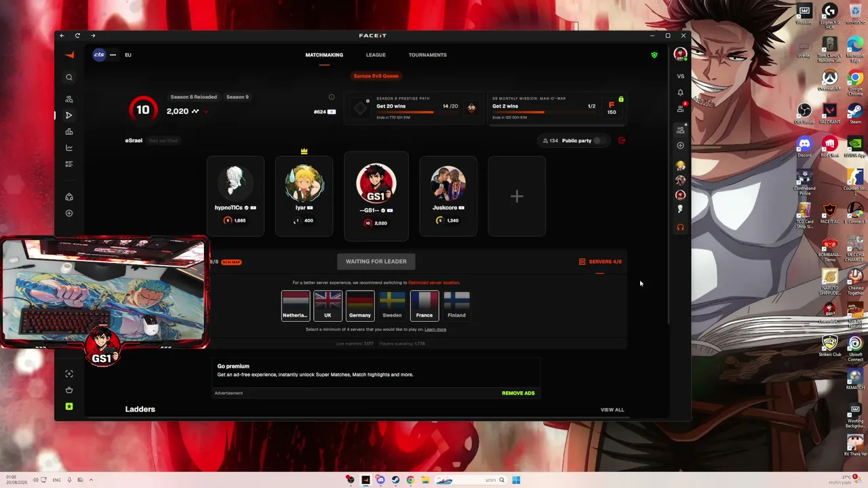Expand the Elo 2,020 red chevron
Viewport: 868px width, 488px height.
tap(205, 112)
